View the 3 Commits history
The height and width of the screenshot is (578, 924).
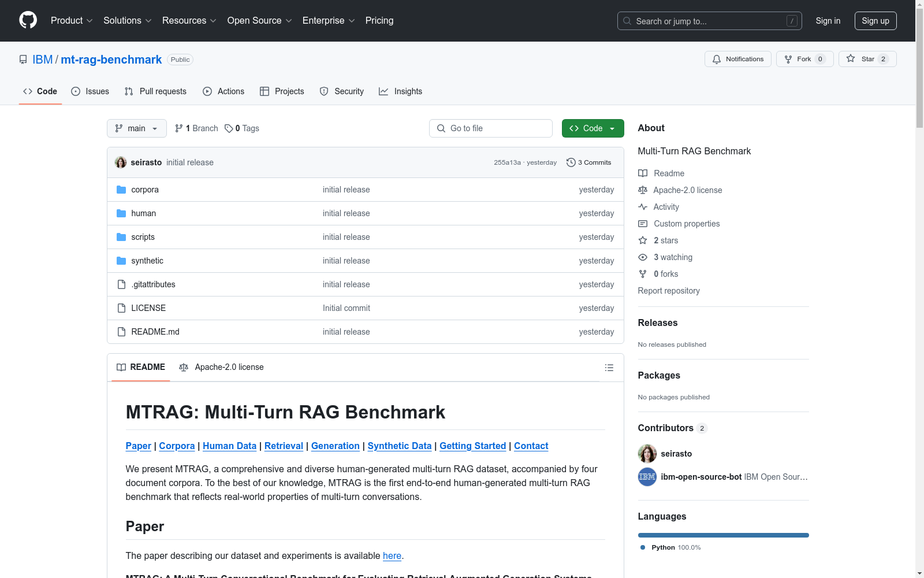point(588,162)
